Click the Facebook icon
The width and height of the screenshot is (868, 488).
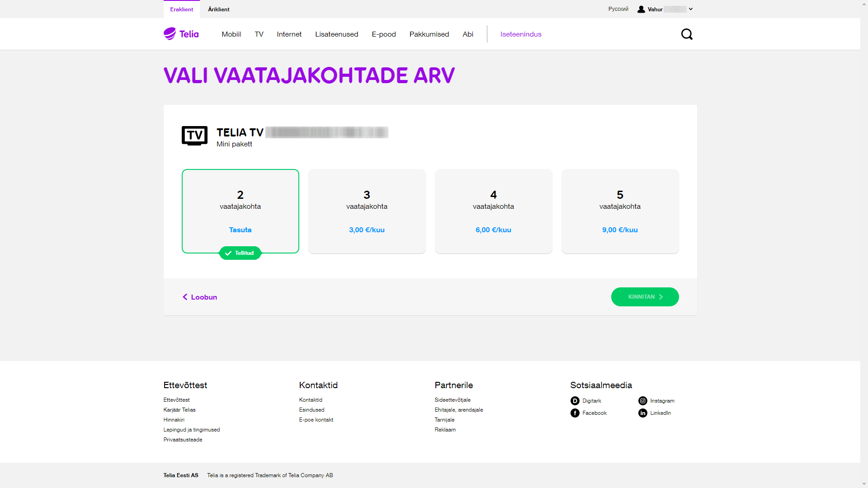[x=575, y=413]
